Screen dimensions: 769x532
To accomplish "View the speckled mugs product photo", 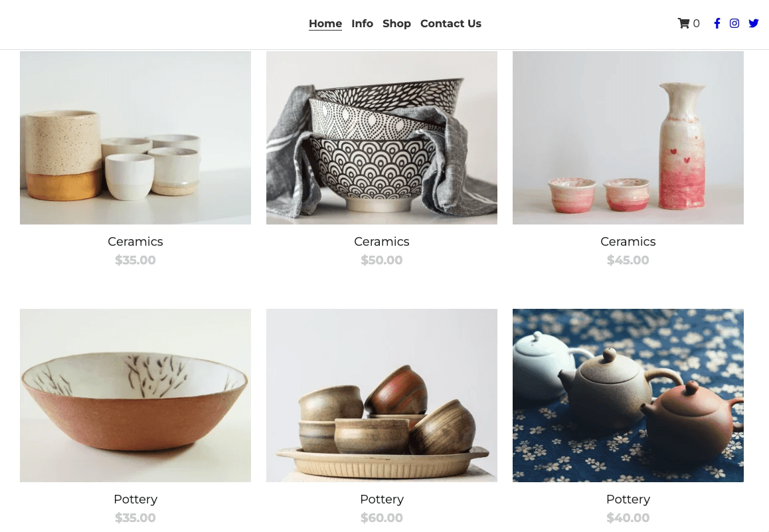I will (x=135, y=137).
